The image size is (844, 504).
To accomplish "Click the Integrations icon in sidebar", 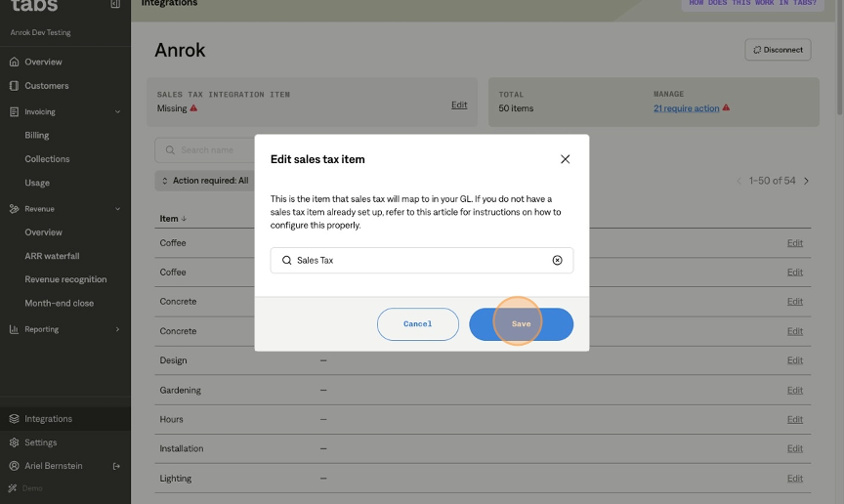I will pos(14,419).
